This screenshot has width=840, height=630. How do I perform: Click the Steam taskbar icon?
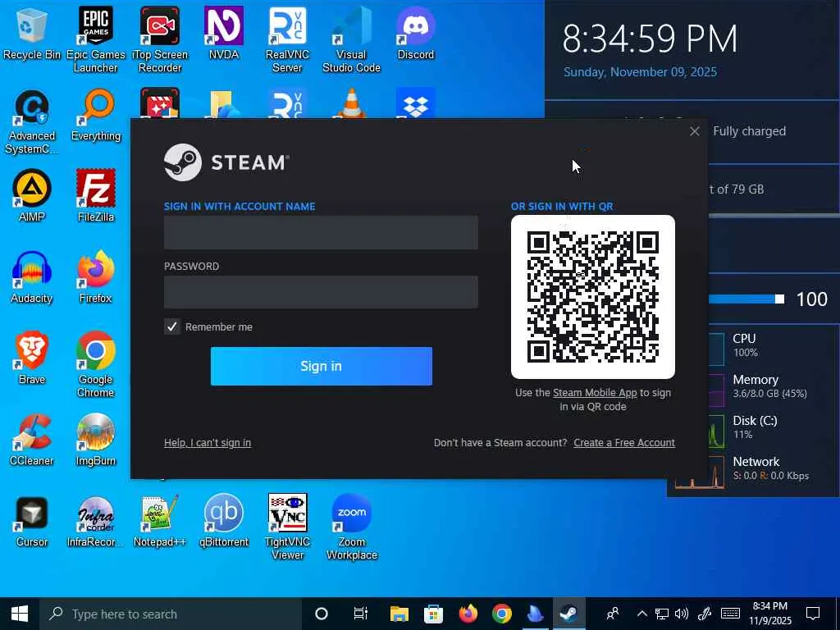569,614
